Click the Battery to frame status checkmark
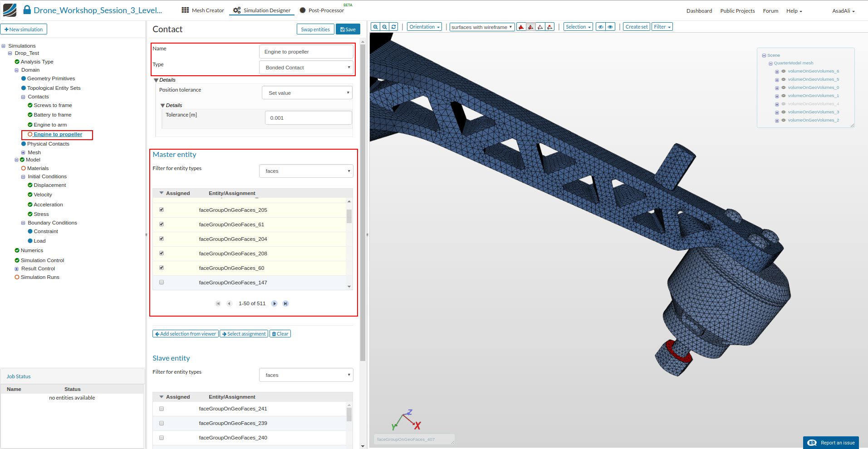868x449 pixels. tap(30, 115)
